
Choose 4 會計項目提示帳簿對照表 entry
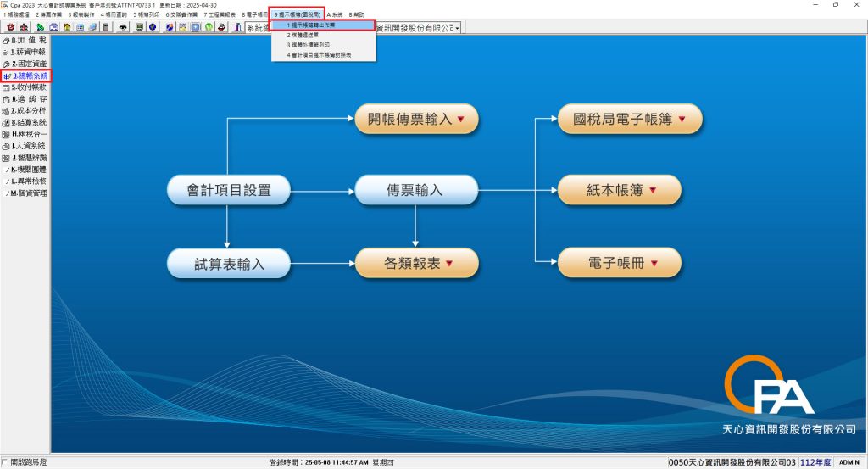tap(323, 55)
